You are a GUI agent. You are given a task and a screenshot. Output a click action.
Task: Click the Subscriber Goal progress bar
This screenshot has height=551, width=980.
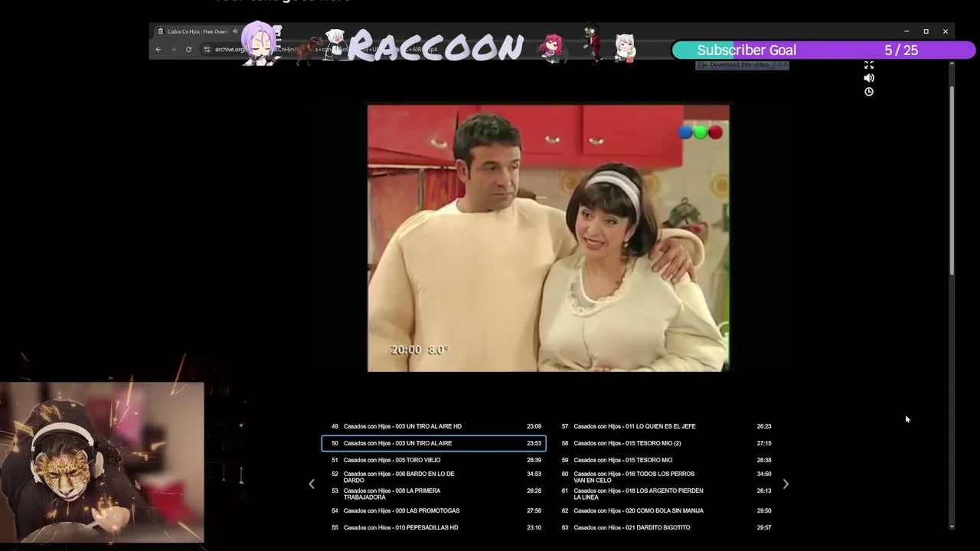824,51
